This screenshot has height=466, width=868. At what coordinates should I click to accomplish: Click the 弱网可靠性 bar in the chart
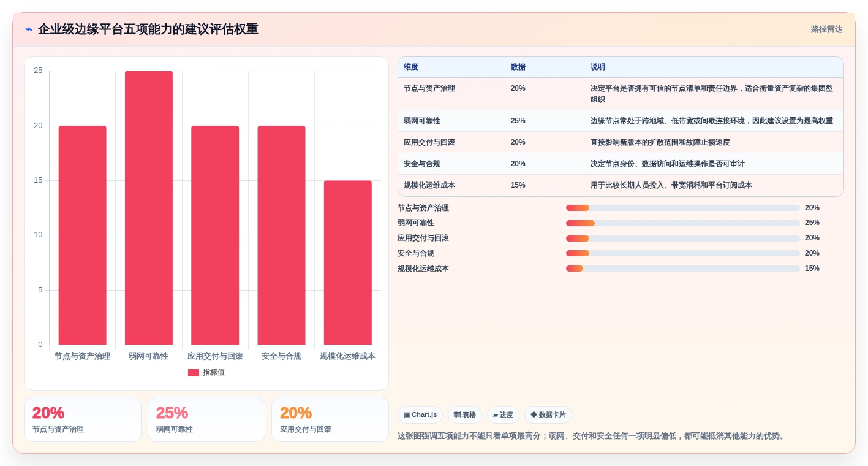click(x=149, y=208)
